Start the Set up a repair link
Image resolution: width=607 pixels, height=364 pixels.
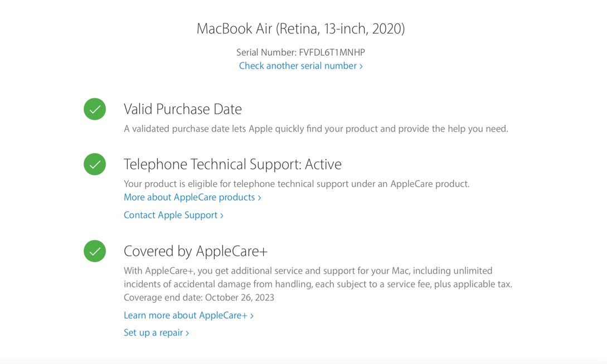point(153,333)
